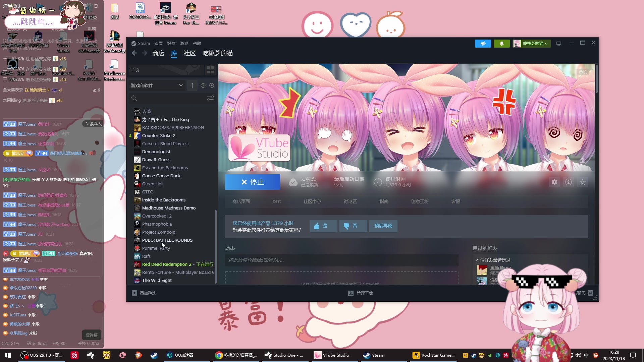This screenshot has width=644, height=362.
Task: Click the 添加游戏 label
Action: (148, 293)
